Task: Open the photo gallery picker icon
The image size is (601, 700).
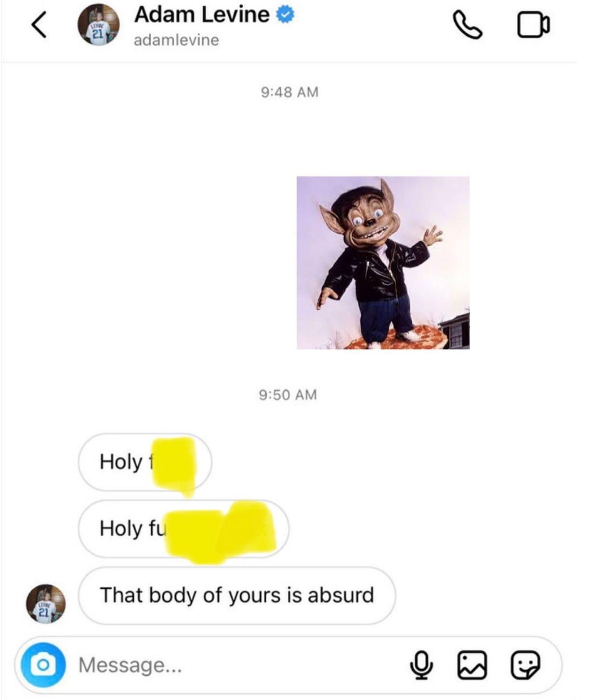Action: 472,665
